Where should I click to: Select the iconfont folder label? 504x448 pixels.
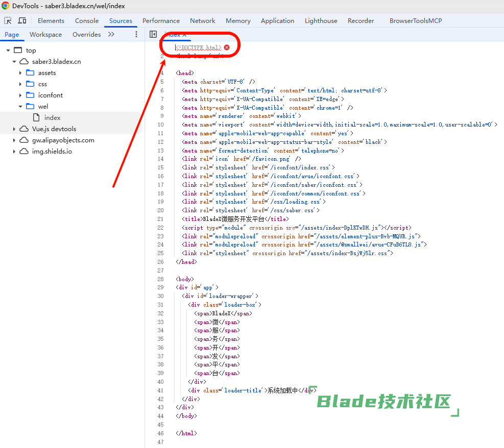click(51, 95)
